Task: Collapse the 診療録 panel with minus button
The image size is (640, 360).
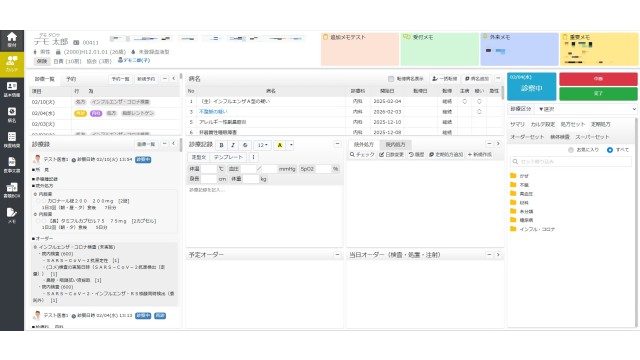Action: 164,144
